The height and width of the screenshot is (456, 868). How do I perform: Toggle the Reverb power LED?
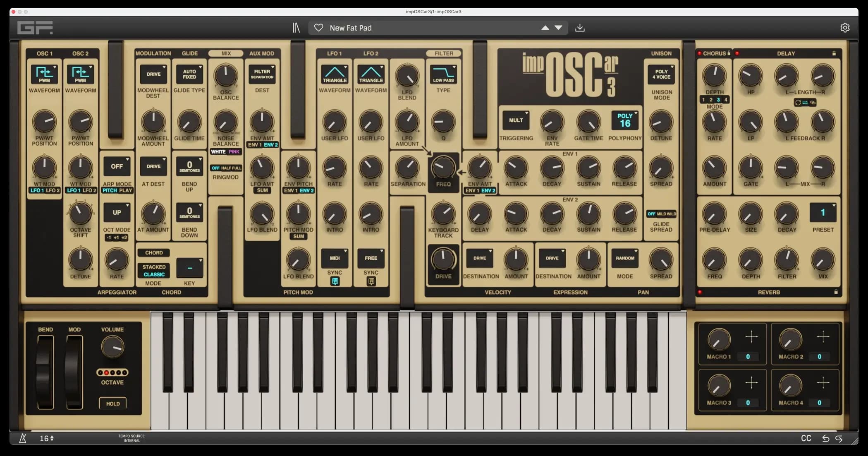pyautogui.click(x=700, y=292)
